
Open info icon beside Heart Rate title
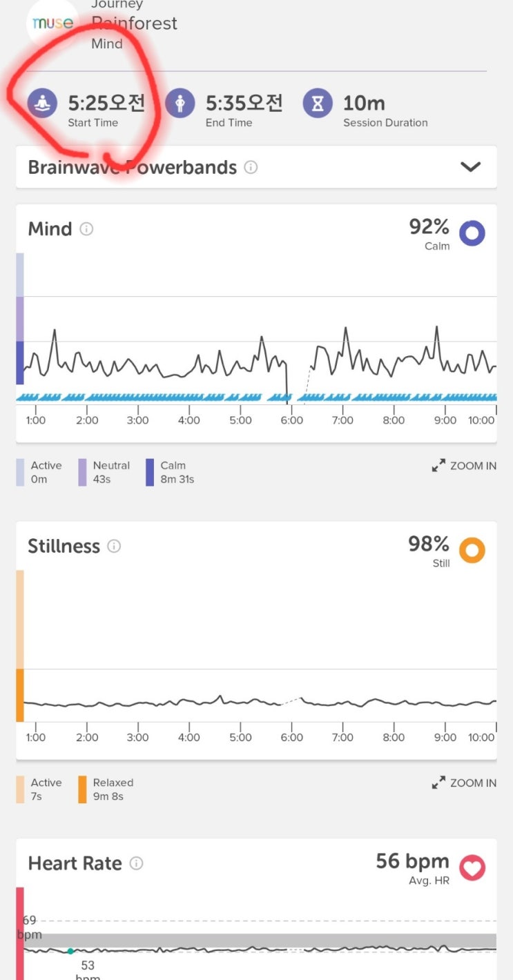(137, 863)
